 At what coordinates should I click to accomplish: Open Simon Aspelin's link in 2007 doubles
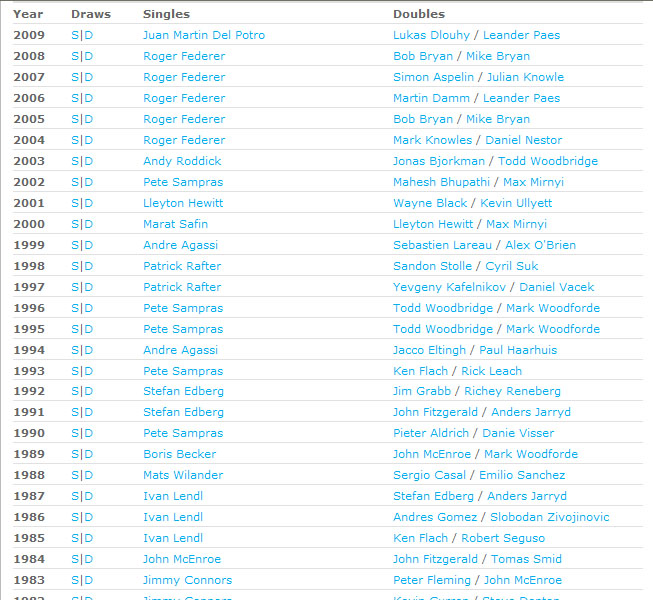click(432, 77)
